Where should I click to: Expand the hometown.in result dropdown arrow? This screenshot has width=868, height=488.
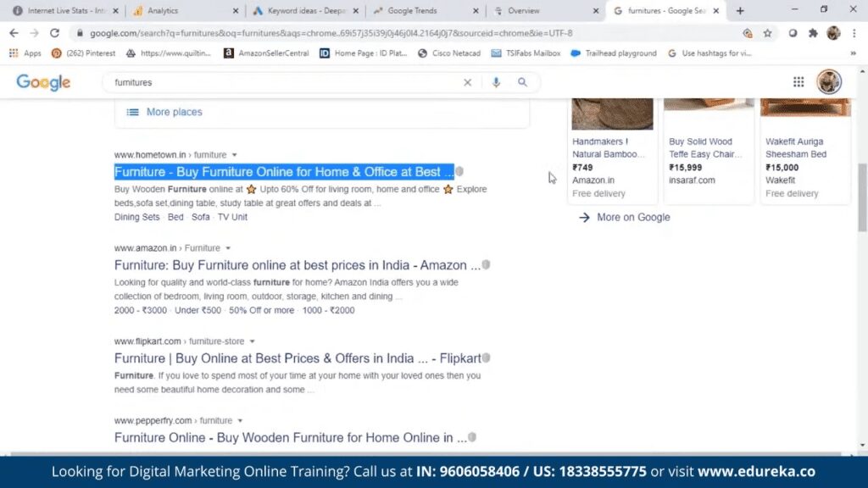pos(235,155)
